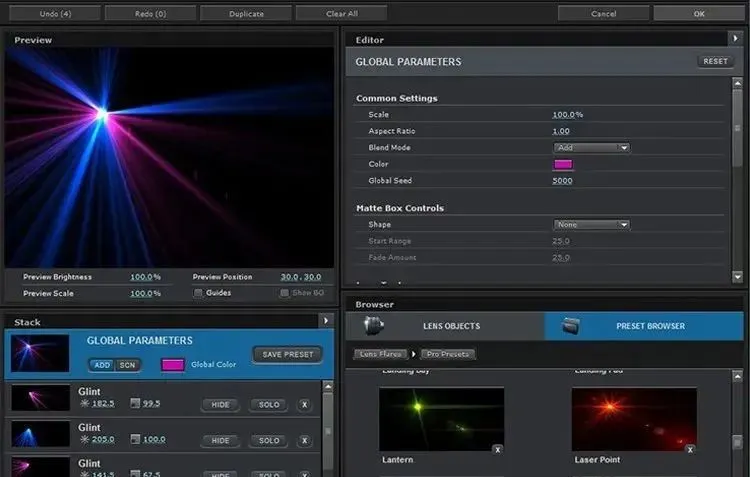Switch Global Parameters to SCN mode
The height and width of the screenshot is (477, 750).
pos(127,365)
